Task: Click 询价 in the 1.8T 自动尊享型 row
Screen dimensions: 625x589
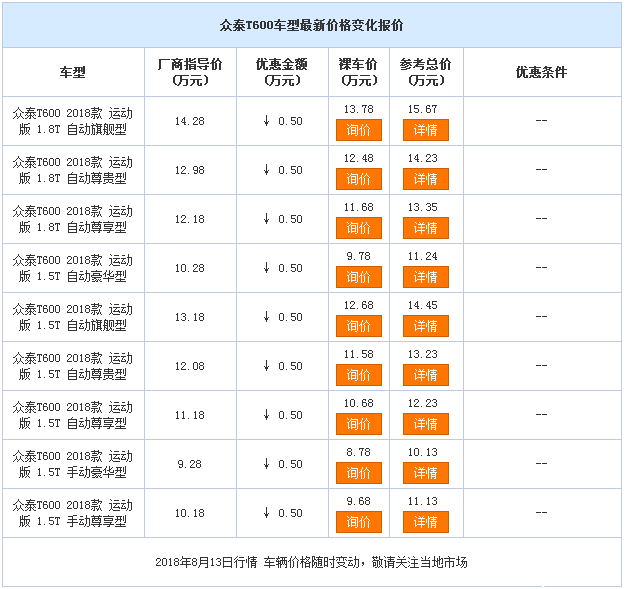Action: 358,228
